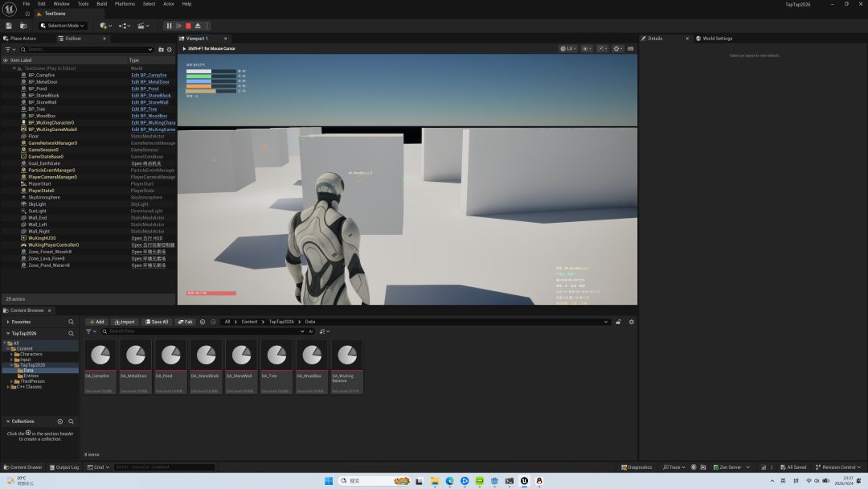Focus the Search Data input field
The image size is (868, 489).
[x=203, y=331]
